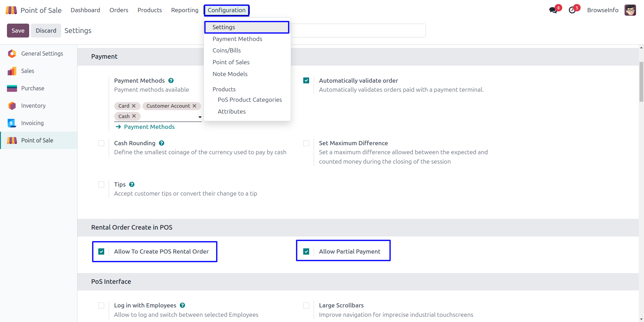
Task: Open the messages chat bubble icon
Action: tap(553, 10)
